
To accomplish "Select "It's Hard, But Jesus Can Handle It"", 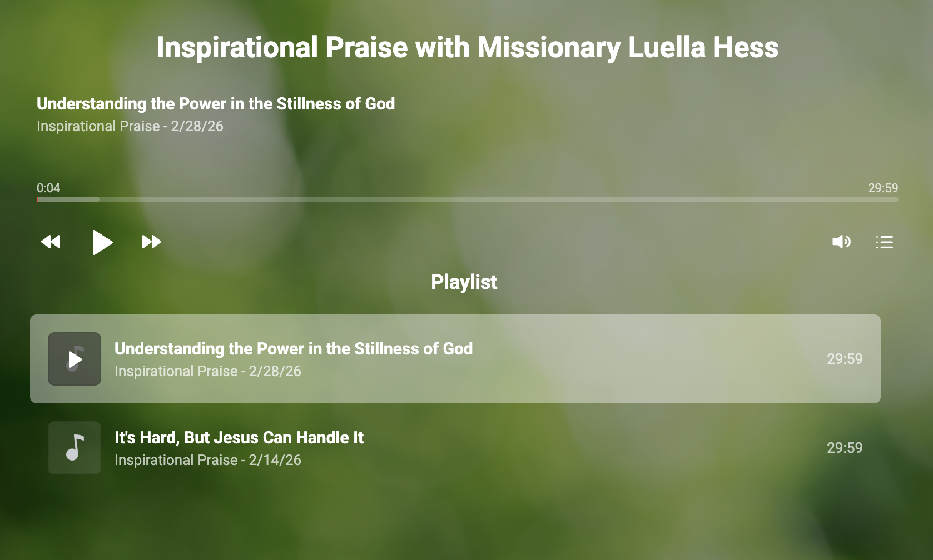I will (239, 438).
